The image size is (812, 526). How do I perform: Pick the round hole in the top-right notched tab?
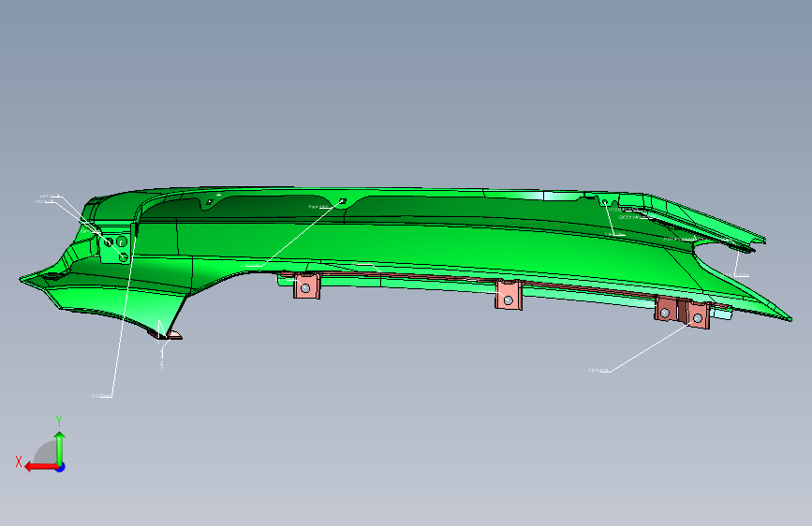point(605,201)
